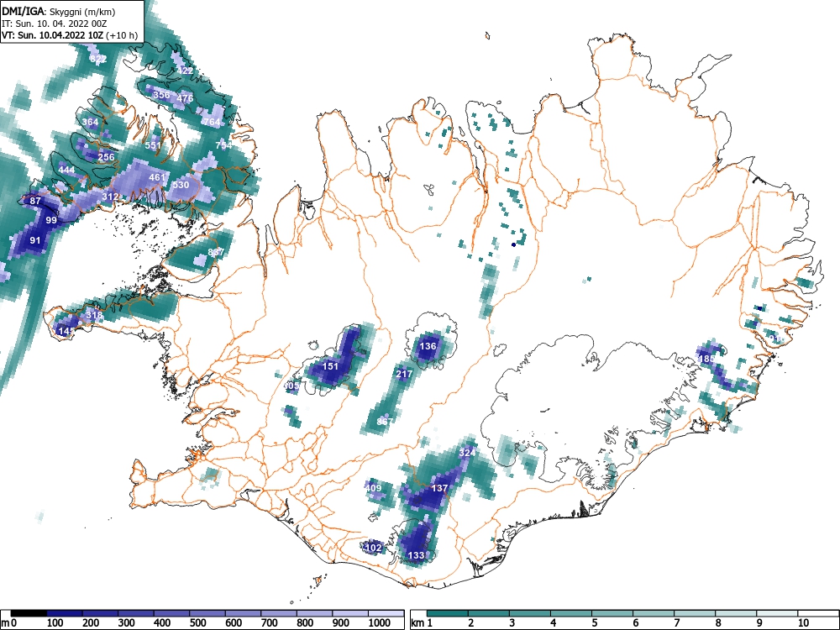The height and width of the screenshot is (630, 840).
Task: Click the visibility value 530
Action: pos(181,185)
